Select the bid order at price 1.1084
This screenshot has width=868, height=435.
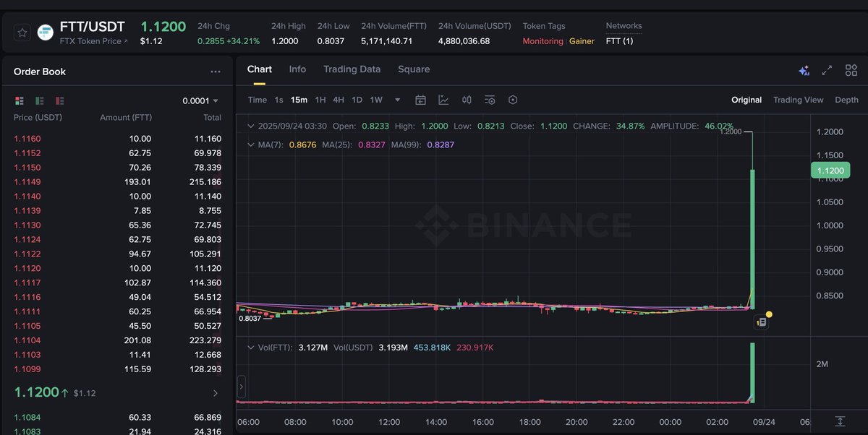pos(118,418)
